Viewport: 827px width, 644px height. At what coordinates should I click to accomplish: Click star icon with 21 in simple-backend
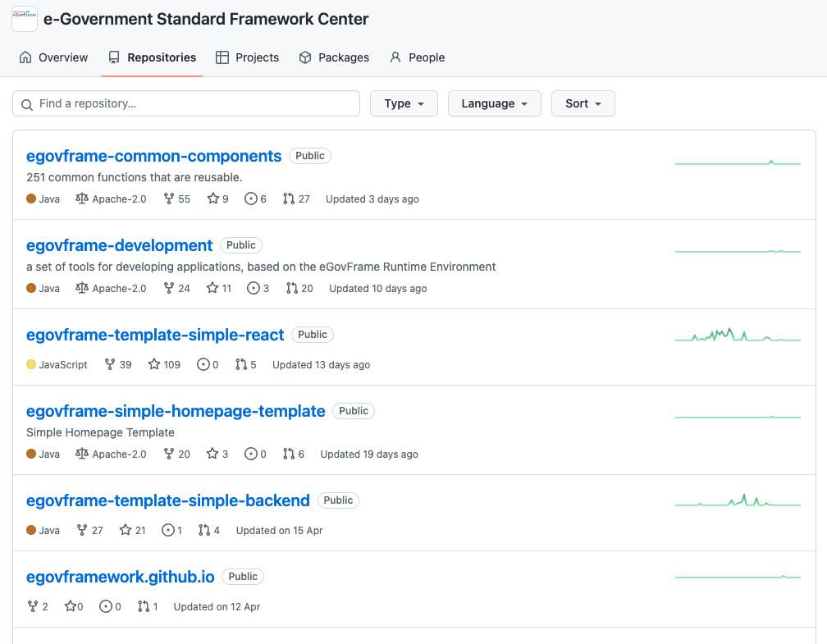pos(126,530)
